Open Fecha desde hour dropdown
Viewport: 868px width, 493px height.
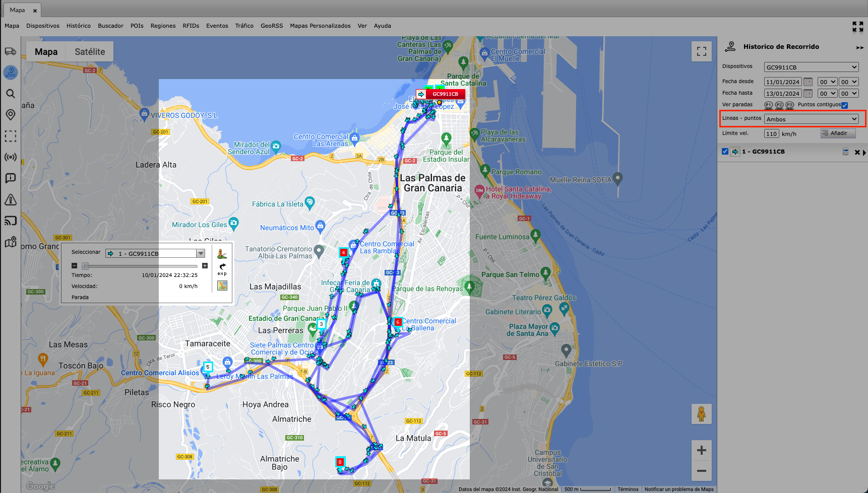[x=827, y=82]
